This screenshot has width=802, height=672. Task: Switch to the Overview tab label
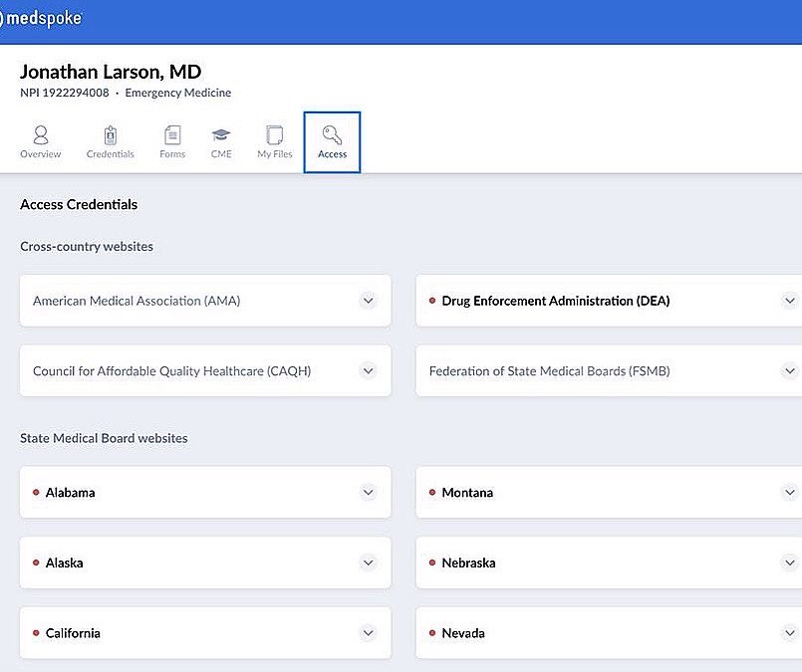(x=41, y=154)
